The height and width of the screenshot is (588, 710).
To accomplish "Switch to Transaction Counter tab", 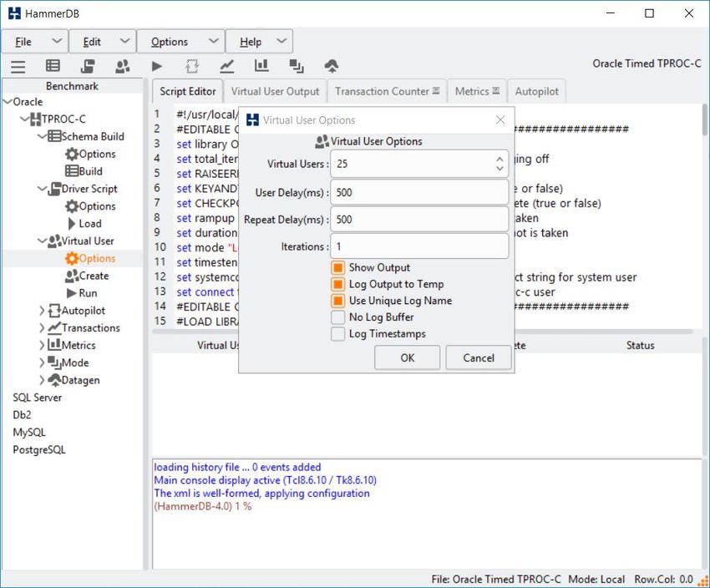I will point(387,91).
